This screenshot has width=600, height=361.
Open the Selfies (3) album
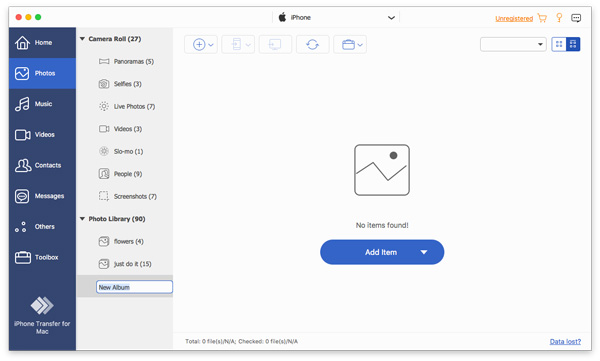tap(120, 84)
